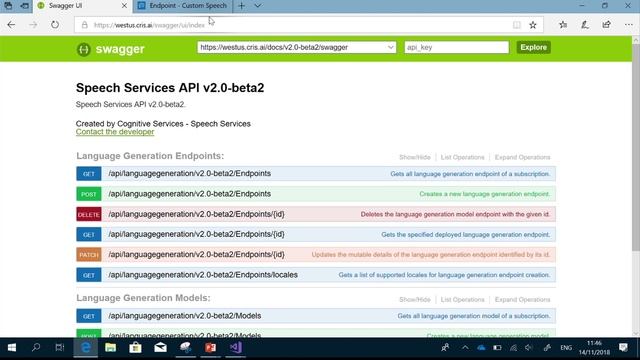Click Show/Hide for Language Generation Models

pos(414,300)
